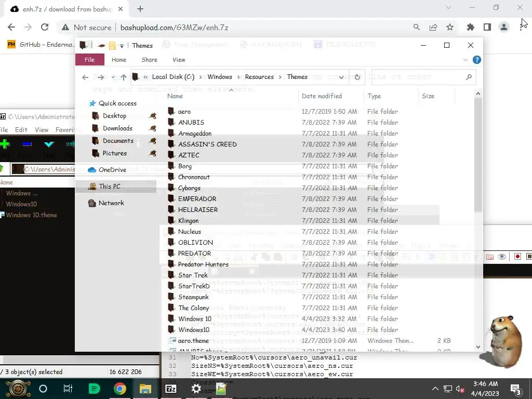Open Chrome side panel icon

(487, 27)
